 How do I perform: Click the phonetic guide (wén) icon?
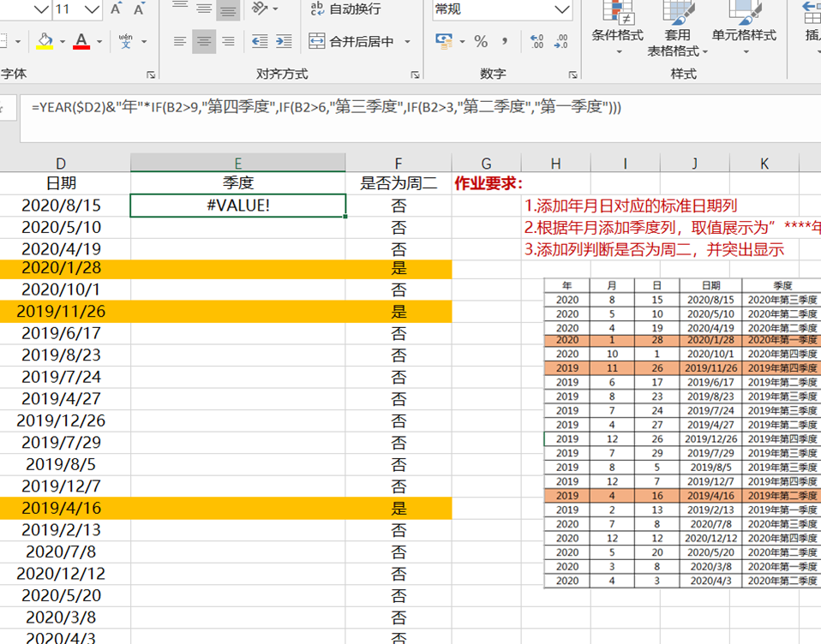click(126, 41)
